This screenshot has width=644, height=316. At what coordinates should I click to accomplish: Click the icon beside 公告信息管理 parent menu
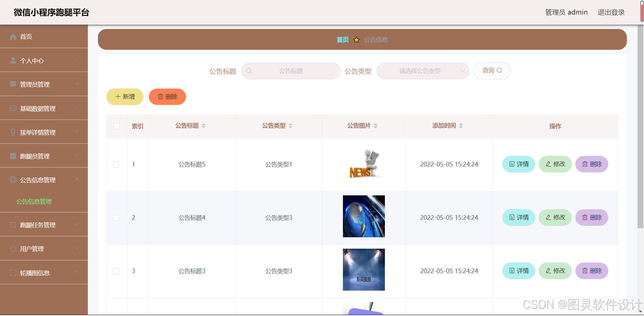pos(13,180)
